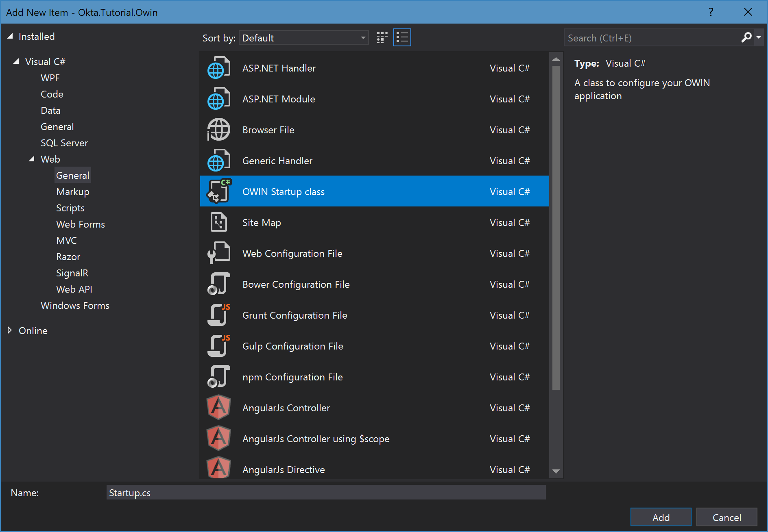Click the Grunt Configuration File JS icon
Viewport: 768px width, 532px height.
[x=218, y=315]
